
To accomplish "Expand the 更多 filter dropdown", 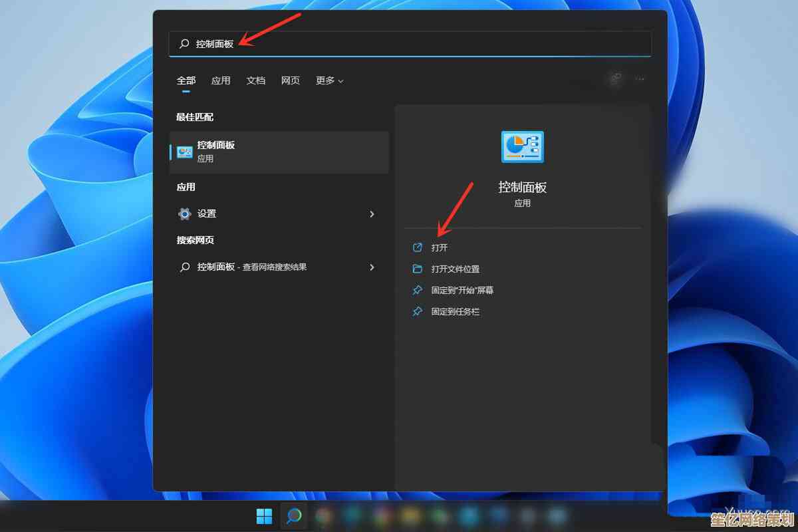I will [330, 80].
